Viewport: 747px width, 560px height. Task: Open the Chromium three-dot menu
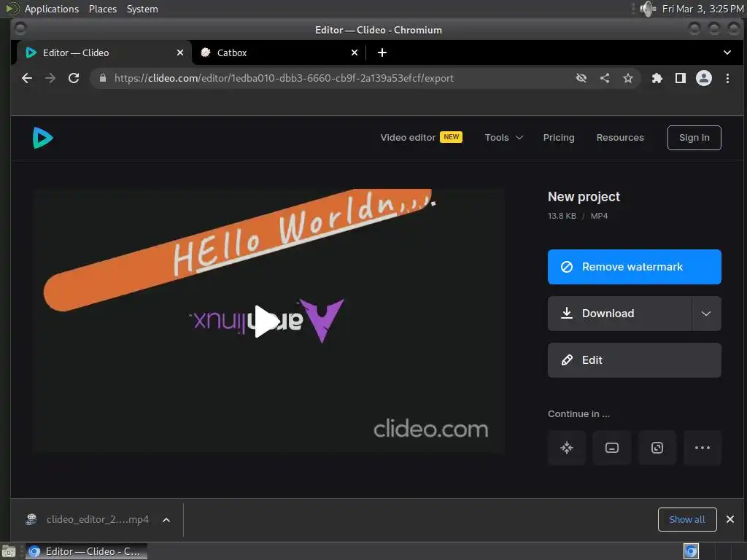pos(727,78)
